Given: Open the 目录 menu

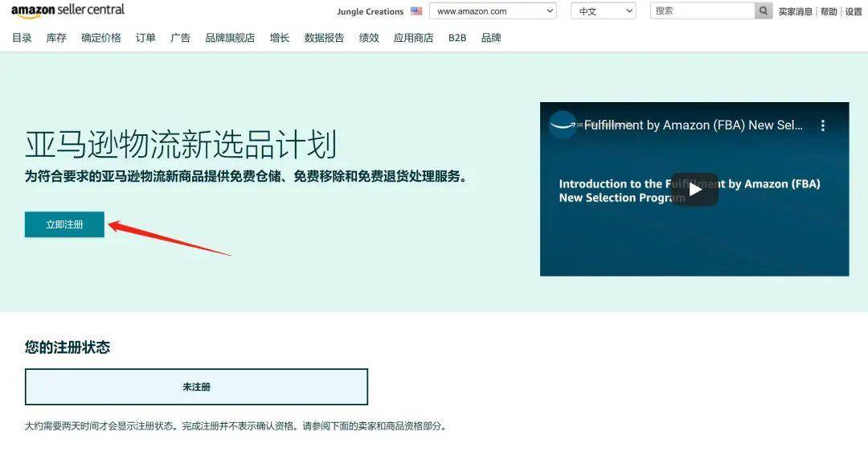Looking at the screenshot, I should 23,38.
